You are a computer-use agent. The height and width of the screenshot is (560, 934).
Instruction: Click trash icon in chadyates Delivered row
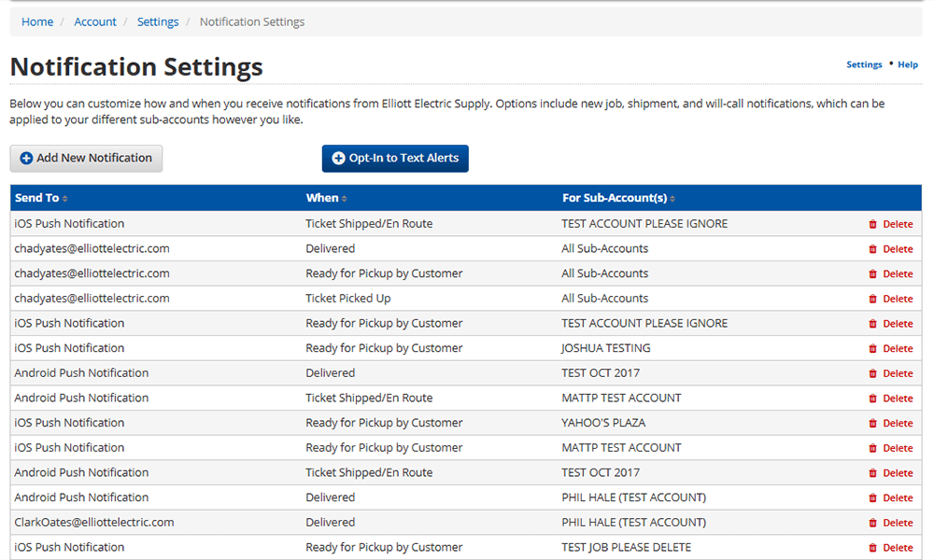(x=872, y=249)
